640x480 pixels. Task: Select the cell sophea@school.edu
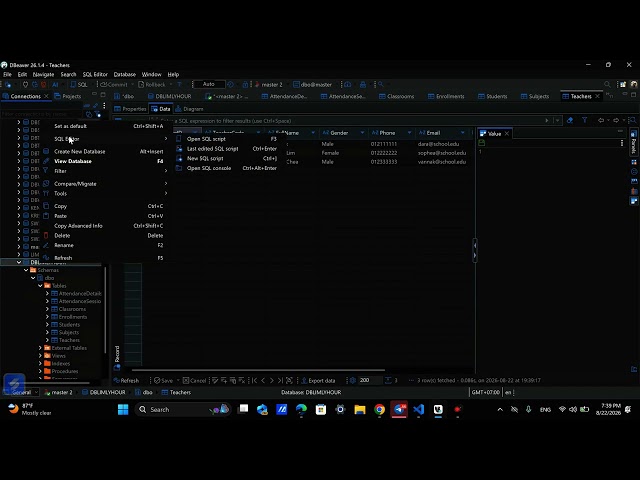[x=442, y=153]
